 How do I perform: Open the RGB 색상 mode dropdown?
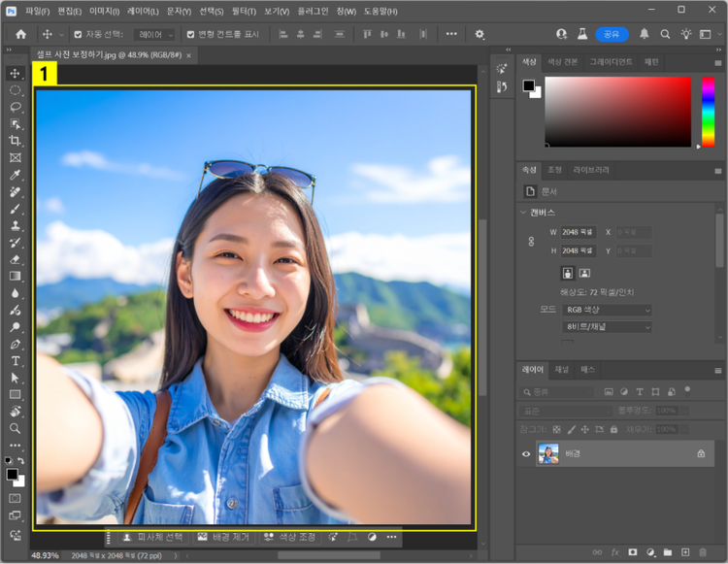pos(608,311)
